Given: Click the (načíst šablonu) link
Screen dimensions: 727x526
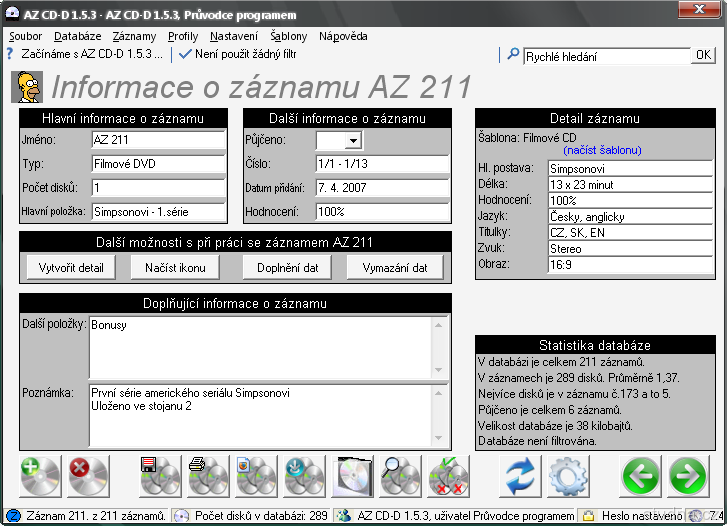Looking at the screenshot, I should tap(601, 150).
